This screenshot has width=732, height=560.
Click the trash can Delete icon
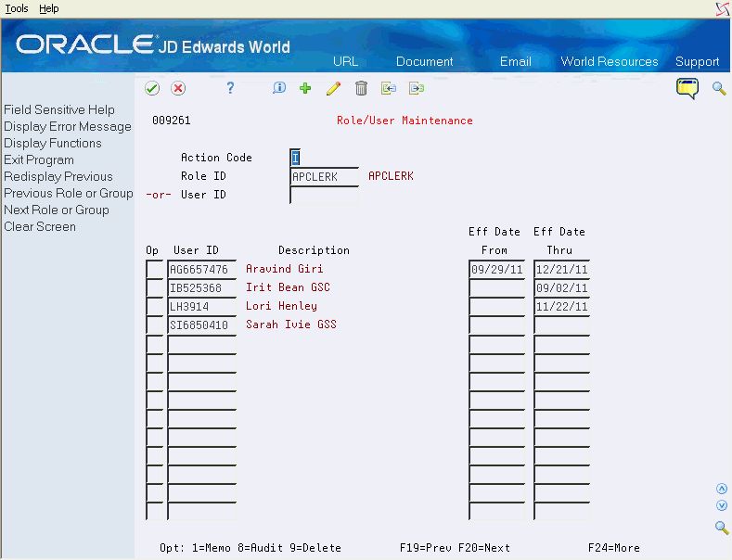pos(361,88)
